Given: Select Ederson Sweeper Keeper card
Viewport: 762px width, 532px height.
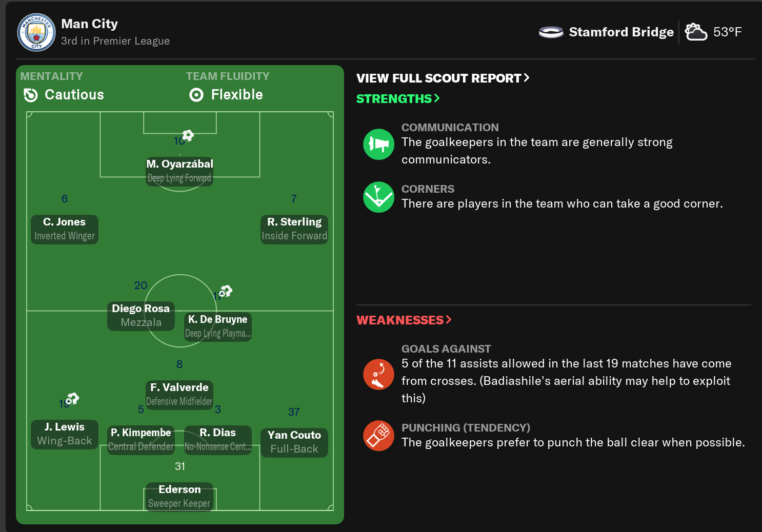Looking at the screenshot, I should (x=179, y=497).
